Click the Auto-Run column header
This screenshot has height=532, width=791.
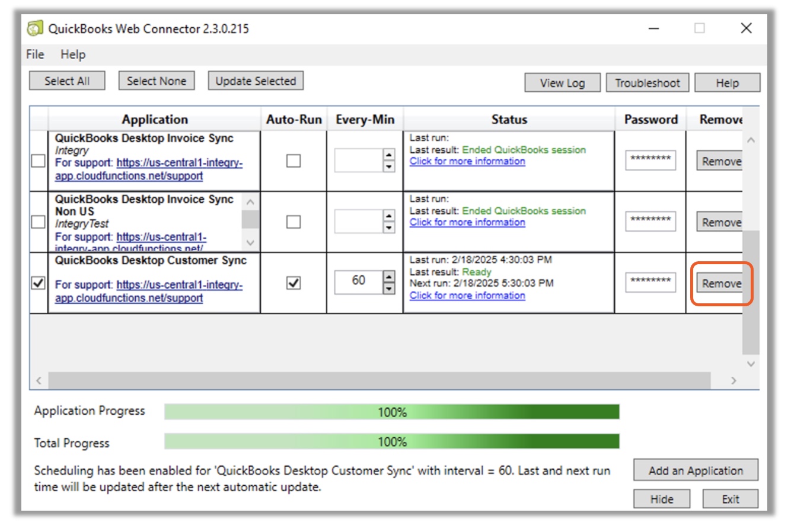coord(294,119)
